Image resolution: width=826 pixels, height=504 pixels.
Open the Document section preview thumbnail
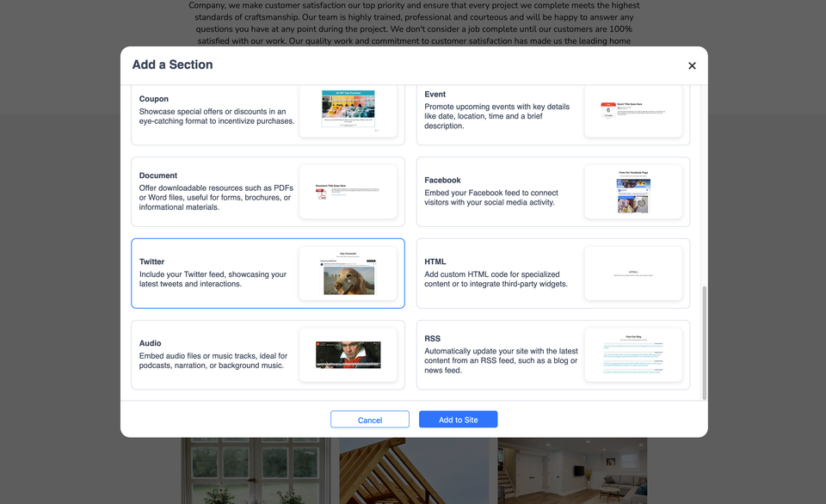348,192
